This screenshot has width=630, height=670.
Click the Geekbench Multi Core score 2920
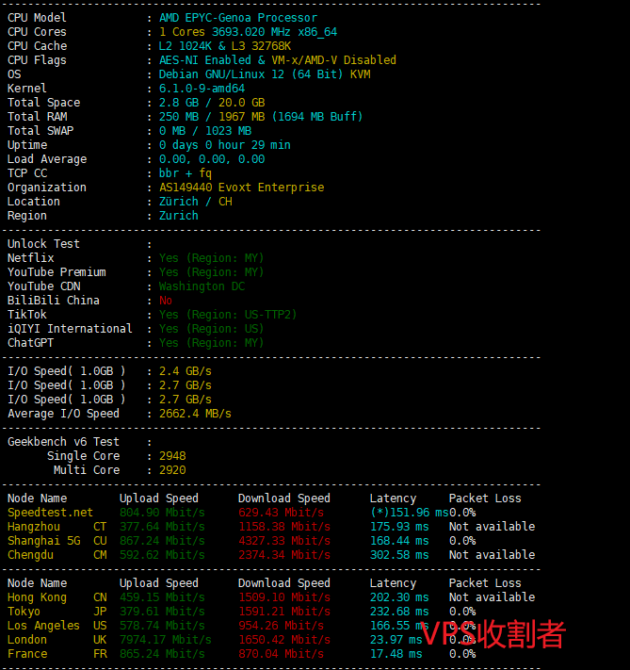173,470
